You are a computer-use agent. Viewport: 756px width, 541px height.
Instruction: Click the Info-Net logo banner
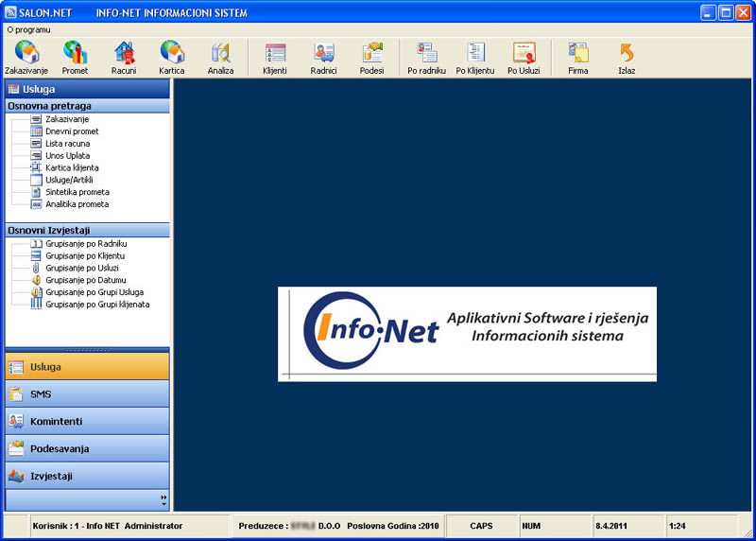coord(467,334)
